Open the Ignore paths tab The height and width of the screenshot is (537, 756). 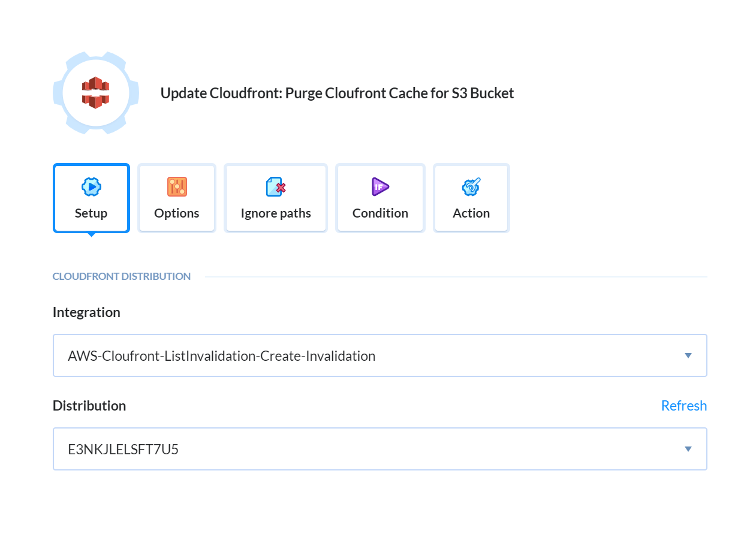pos(276,198)
